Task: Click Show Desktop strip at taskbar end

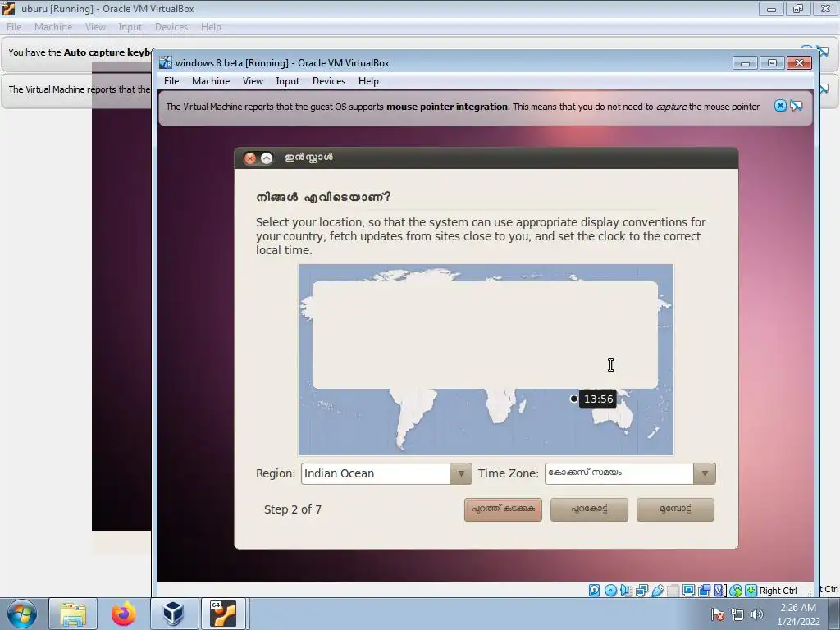Action: pos(834,614)
